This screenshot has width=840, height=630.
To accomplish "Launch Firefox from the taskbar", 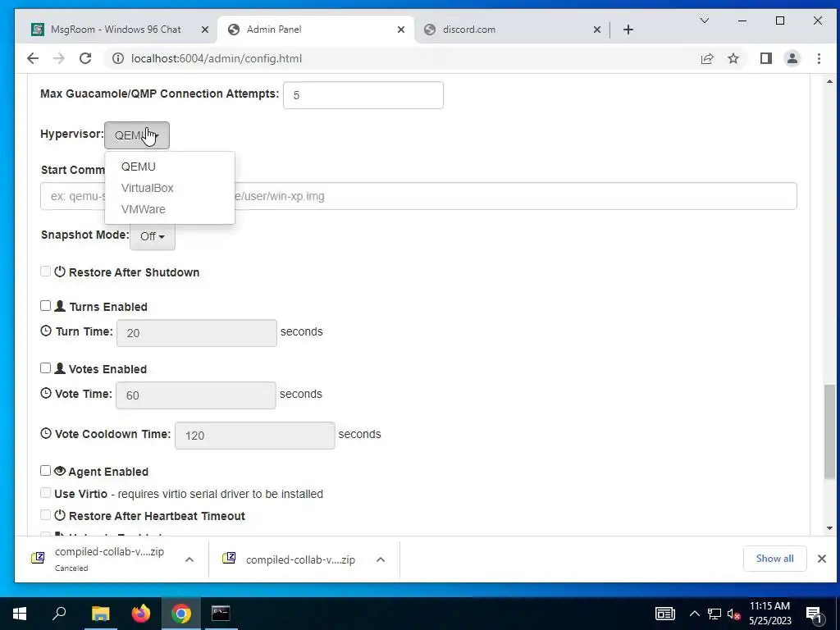I will point(141,614).
